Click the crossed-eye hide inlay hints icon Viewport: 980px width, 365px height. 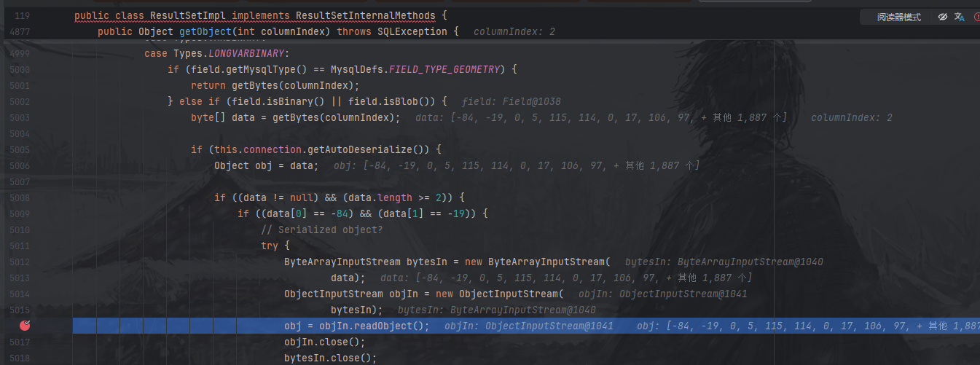[x=942, y=17]
